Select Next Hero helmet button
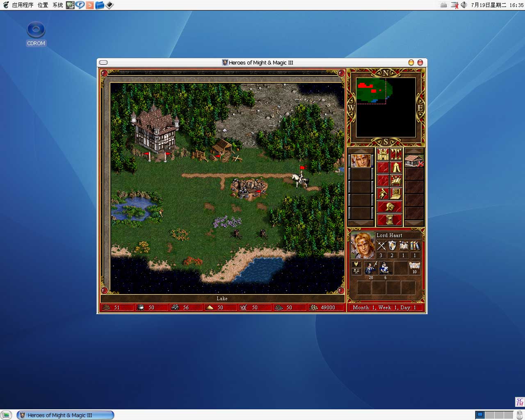This screenshot has width=525, height=420. tap(390, 207)
